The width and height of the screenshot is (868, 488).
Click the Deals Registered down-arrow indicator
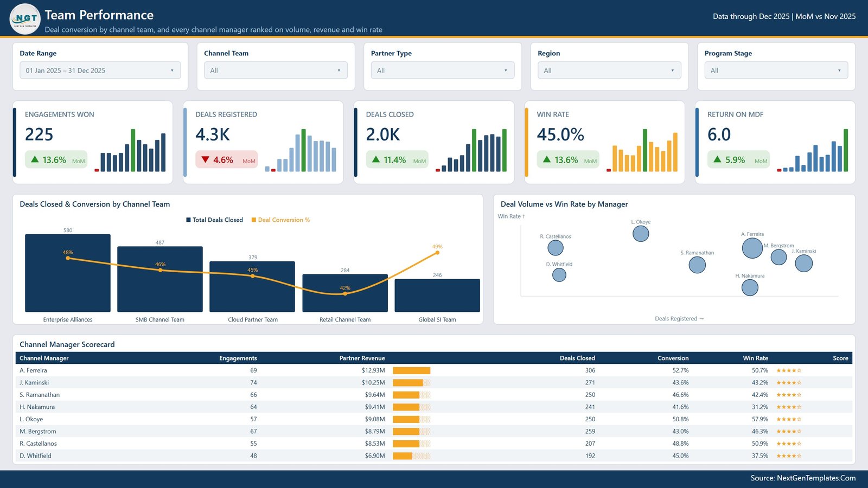205,159
